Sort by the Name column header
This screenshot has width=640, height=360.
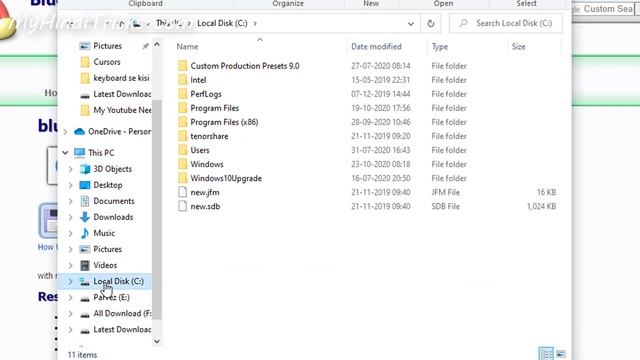click(187, 47)
